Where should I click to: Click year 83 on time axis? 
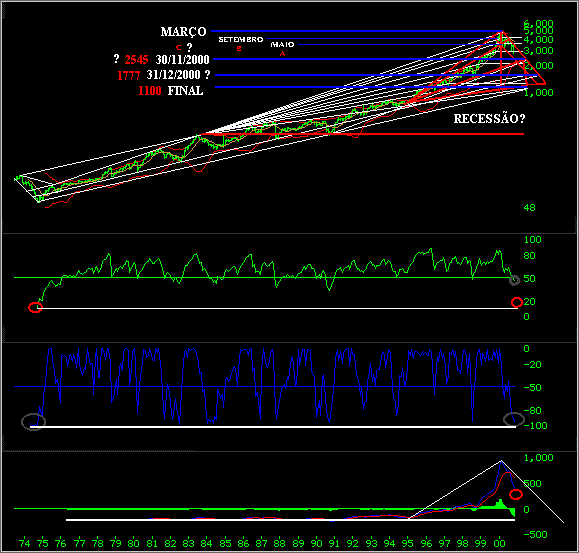pyautogui.click(x=188, y=543)
